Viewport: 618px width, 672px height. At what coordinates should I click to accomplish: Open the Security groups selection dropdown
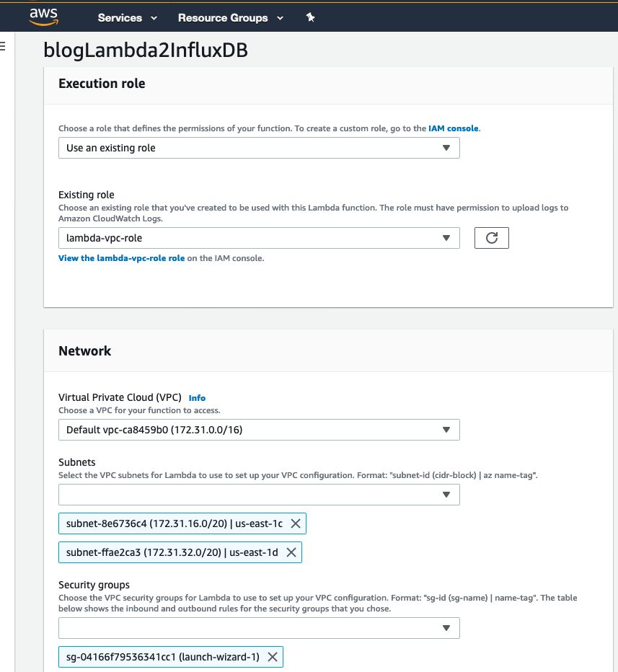259,628
